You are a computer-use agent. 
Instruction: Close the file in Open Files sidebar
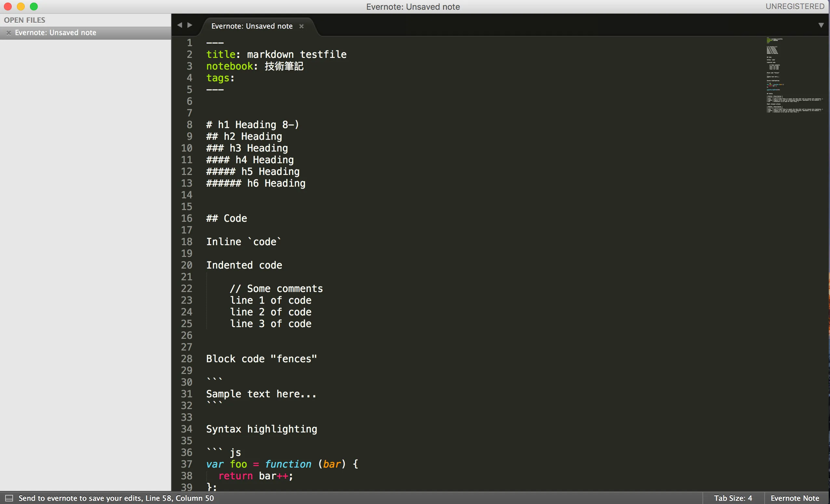pyautogui.click(x=9, y=33)
